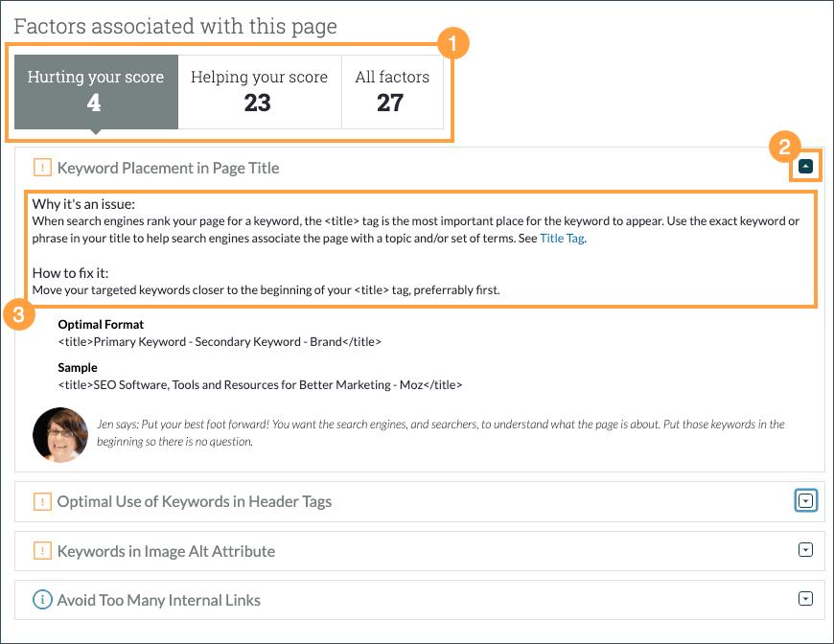Viewport: 834px width, 644px height.
Task: Click the warning icon beside Keyword Placement in Page Title
Action: coord(40,168)
